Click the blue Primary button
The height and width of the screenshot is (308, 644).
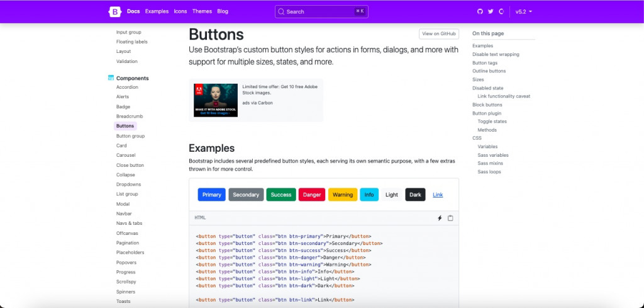(212, 195)
